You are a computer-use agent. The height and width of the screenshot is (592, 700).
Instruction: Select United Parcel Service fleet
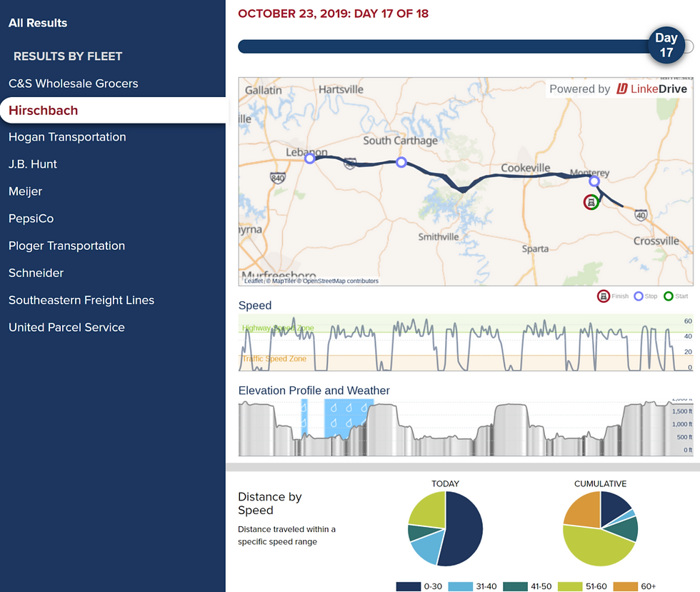[x=66, y=328]
